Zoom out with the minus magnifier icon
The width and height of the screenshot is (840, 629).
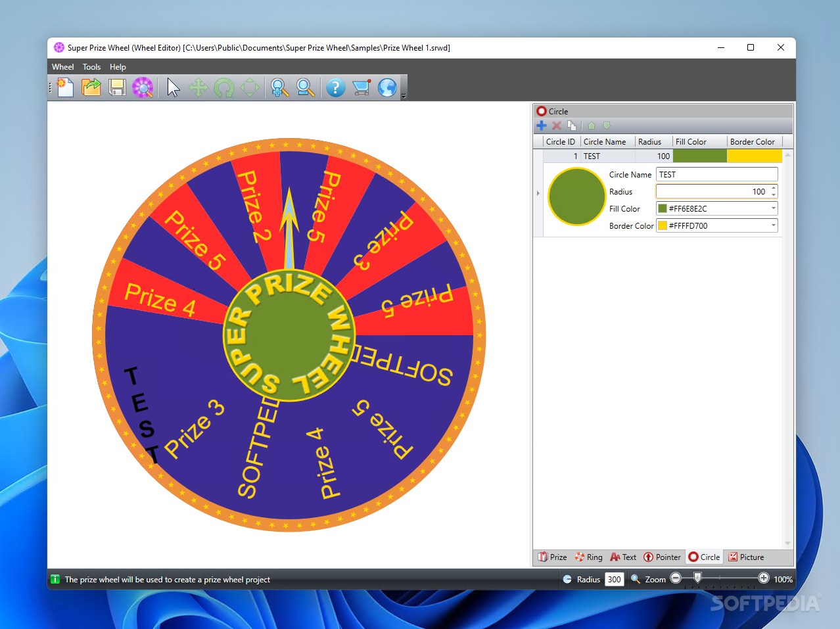[x=305, y=87]
